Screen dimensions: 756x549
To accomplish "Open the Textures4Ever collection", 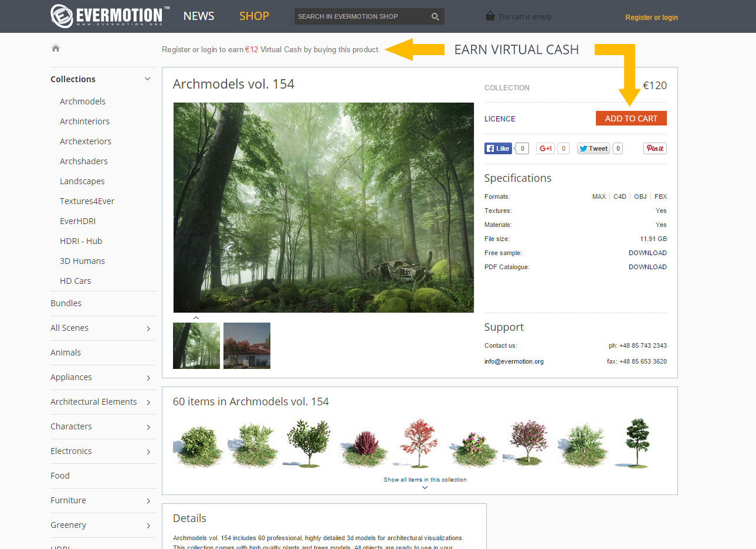I will 87,201.
